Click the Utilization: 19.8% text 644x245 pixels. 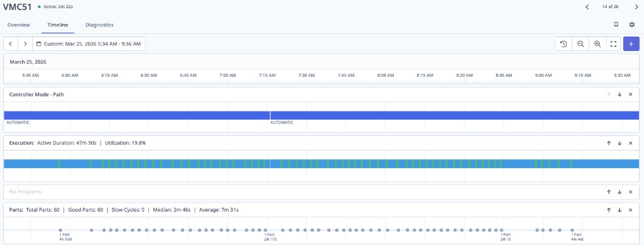(125, 143)
